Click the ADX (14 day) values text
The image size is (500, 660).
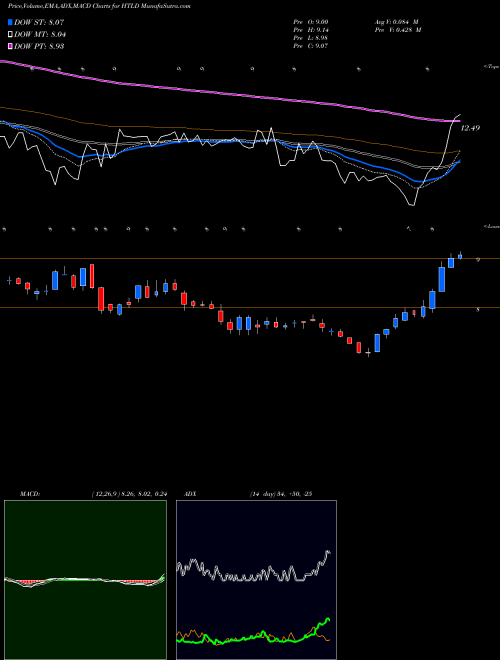[x=281, y=494]
